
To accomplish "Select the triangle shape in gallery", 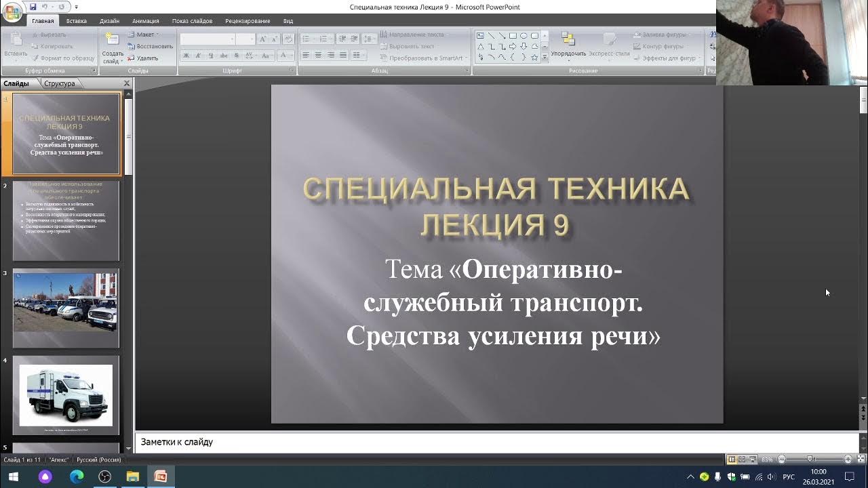I will (480, 47).
